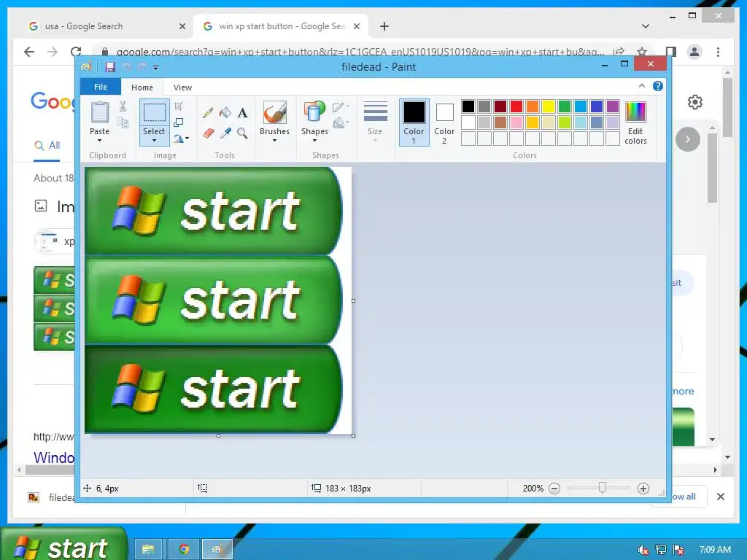
Task: Click the clock showing 7:09 AM
Action: click(715, 550)
